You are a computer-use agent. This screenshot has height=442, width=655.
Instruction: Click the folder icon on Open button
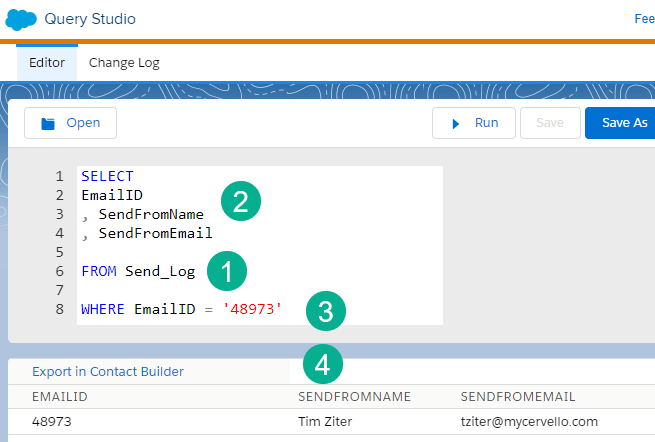47,123
